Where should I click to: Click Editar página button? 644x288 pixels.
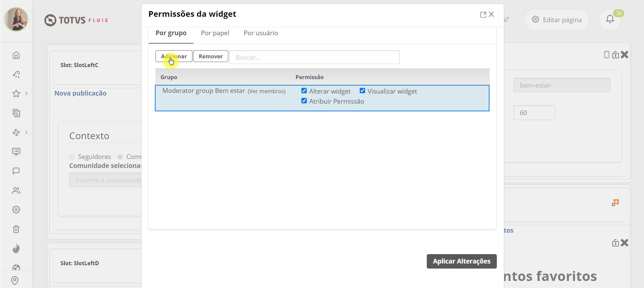[557, 20]
